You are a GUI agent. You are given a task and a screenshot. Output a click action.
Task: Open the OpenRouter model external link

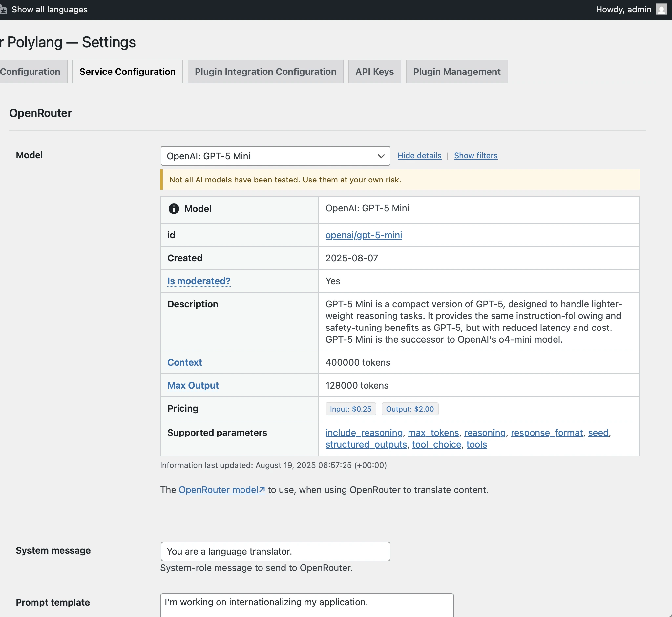pos(222,490)
